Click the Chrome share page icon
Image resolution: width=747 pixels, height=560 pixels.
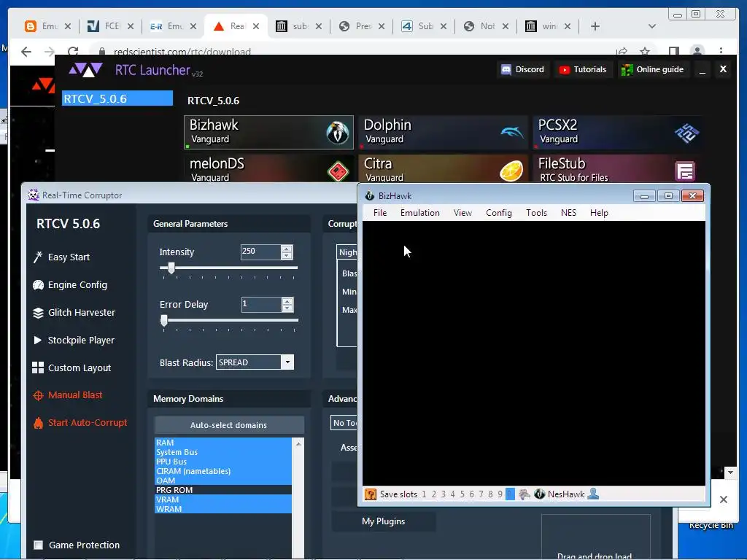coord(622,51)
